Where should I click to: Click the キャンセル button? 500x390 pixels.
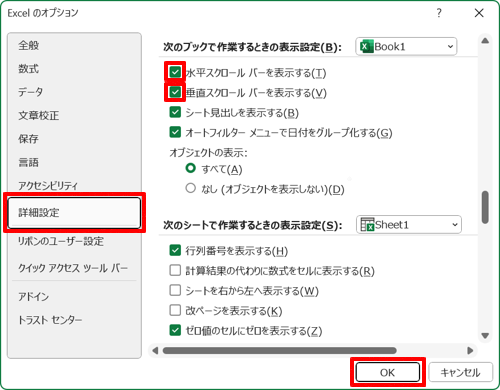(x=460, y=372)
